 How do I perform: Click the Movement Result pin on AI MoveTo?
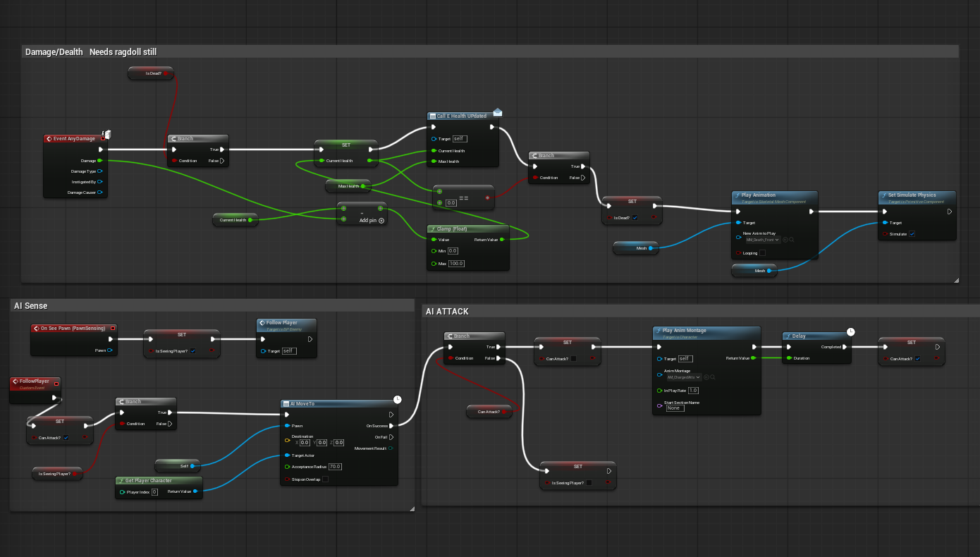click(x=391, y=448)
